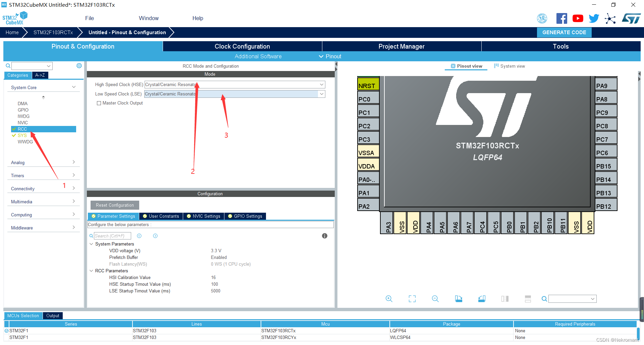The height and width of the screenshot is (345, 644).
Task: Select GPIO in the System Core list
Action: click(x=23, y=110)
